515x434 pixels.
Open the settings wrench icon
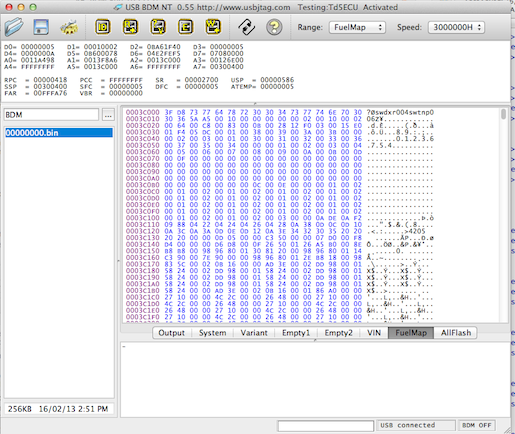(69, 27)
